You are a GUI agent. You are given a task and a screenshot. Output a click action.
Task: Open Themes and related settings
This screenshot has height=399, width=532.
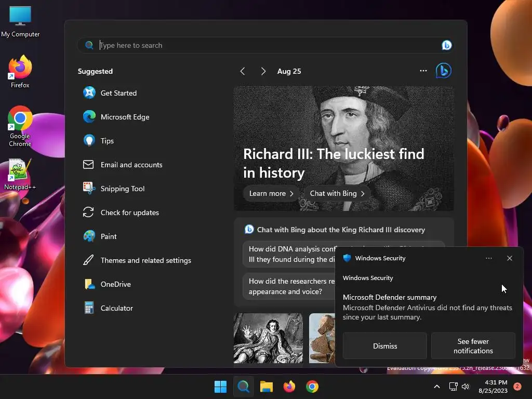(x=137, y=260)
